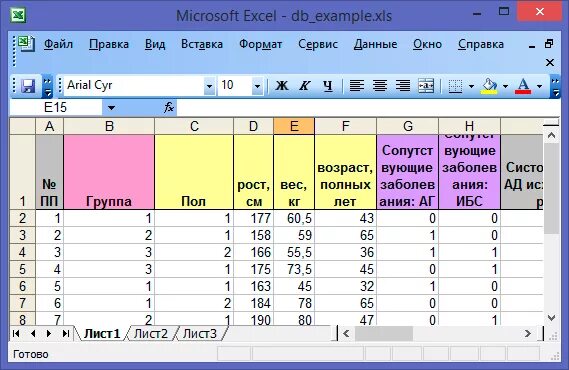Click the возраст, полных лет header cell
The height and width of the screenshot is (370, 569).
pyautogui.click(x=345, y=172)
